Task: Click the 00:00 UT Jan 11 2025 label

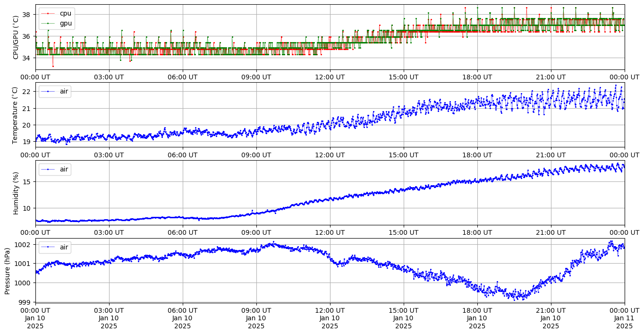Action: click(624, 318)
